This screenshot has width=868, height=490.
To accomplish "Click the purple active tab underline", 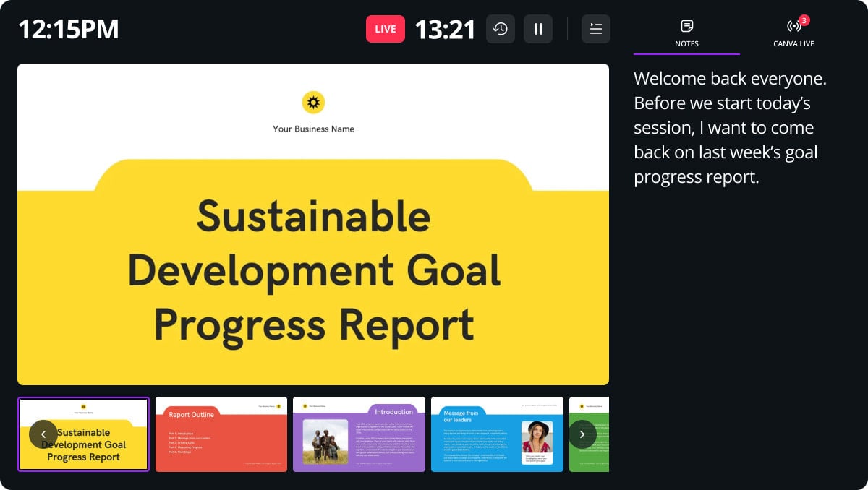I will tap(686, 52).
